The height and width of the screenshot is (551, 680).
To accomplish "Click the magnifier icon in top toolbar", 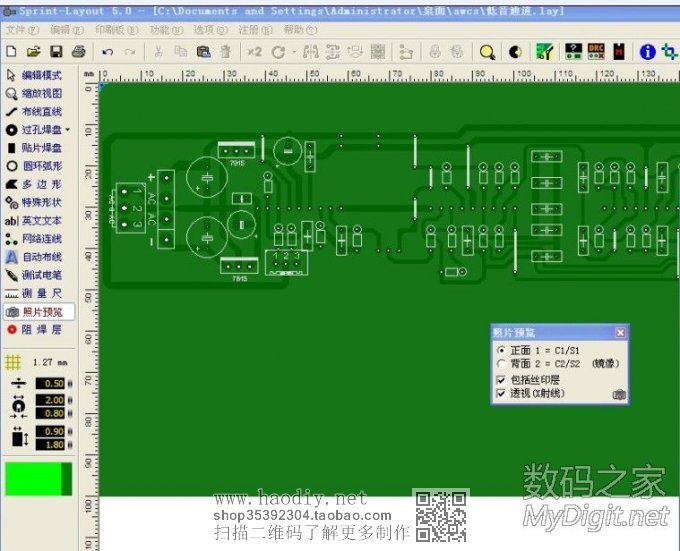I will click(487, 51).
